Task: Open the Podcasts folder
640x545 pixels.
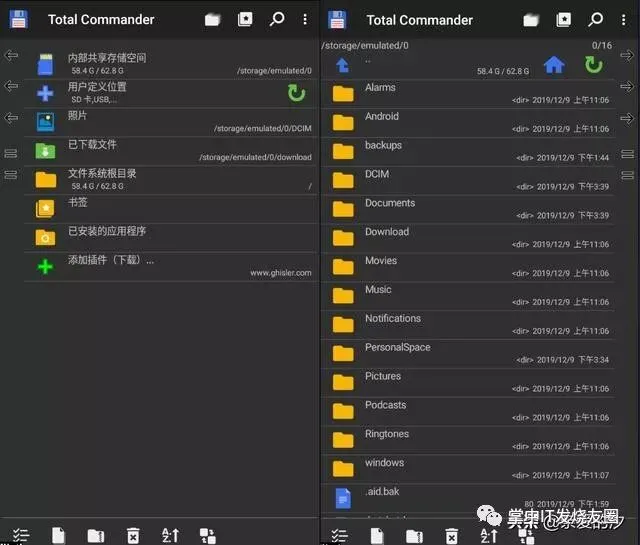Action: pyautogui.click(x=469, y=412)
